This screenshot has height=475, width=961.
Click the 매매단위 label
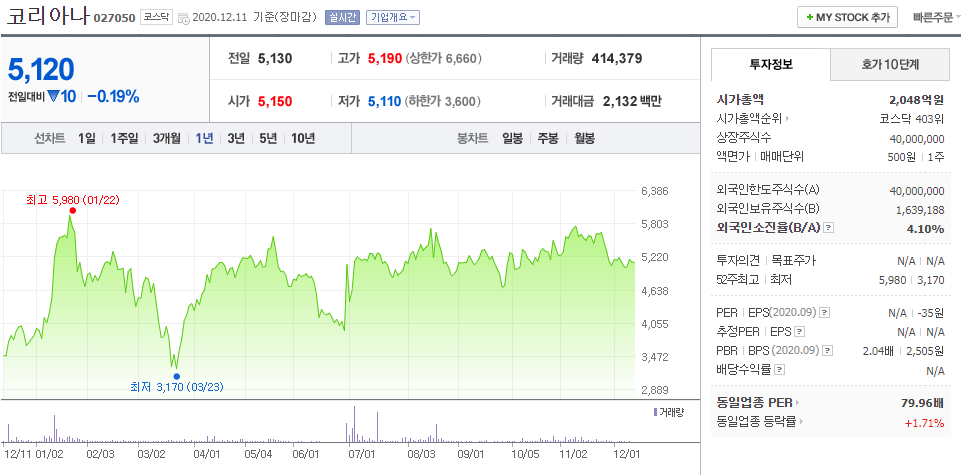pyautogui.click(x=781, y=157)
